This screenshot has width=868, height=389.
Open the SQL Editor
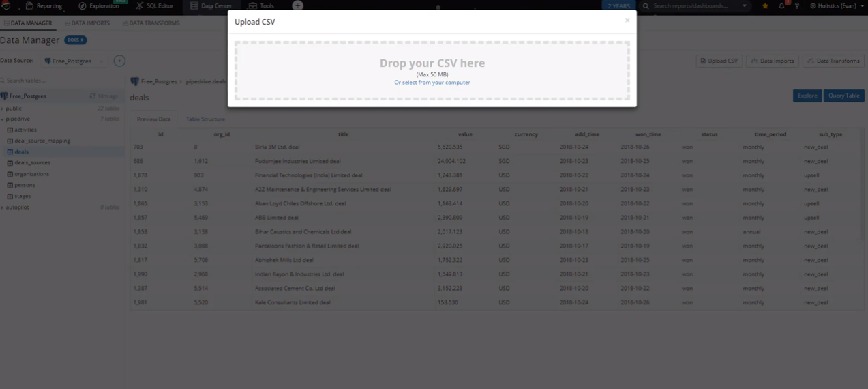tap(155, 5)
